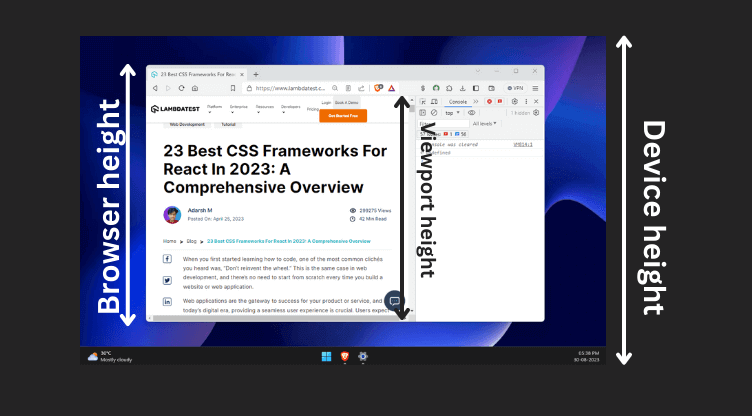Open the extensions puzzle icon
Screen dimensions: 752x416
pyautogui.click(x=449, y=88)
